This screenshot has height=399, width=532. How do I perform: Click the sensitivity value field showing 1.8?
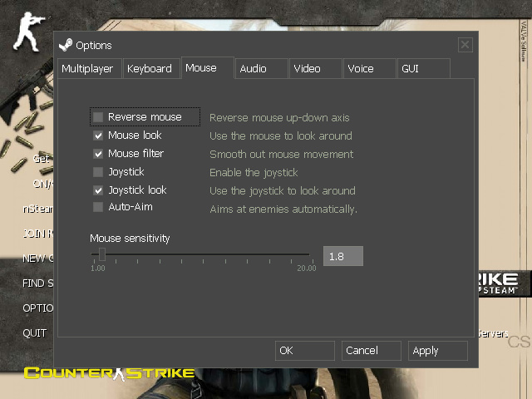[342, 257]
